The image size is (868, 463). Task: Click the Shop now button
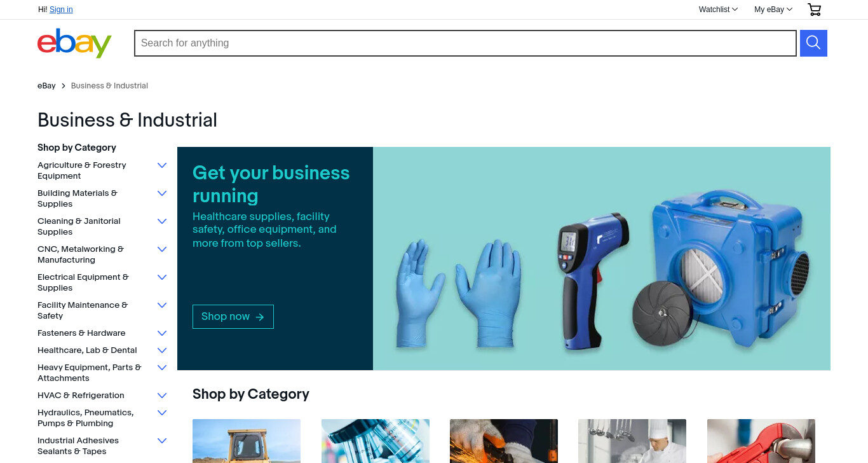click(x=233, y=317)
